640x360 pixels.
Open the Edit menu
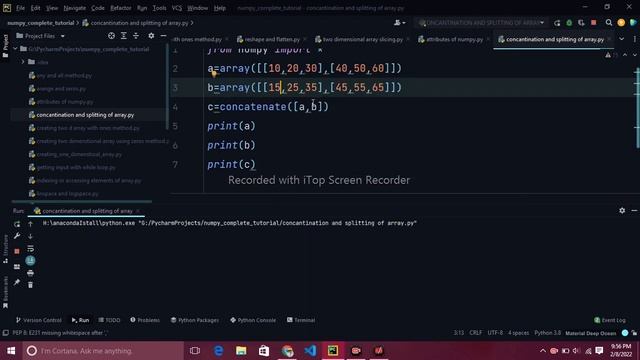click(x=36, y=8)
